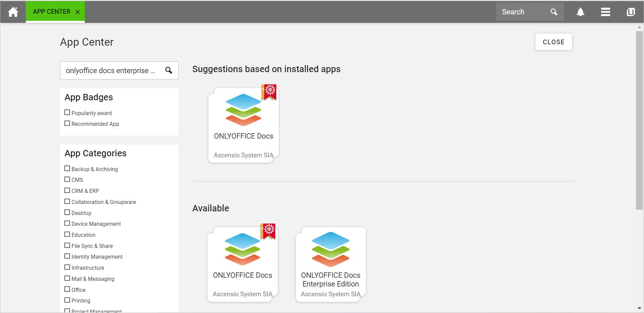Enable the Collaboration & Groupware category filter
This screenshot has height=313, width=644.
point(67,201)
